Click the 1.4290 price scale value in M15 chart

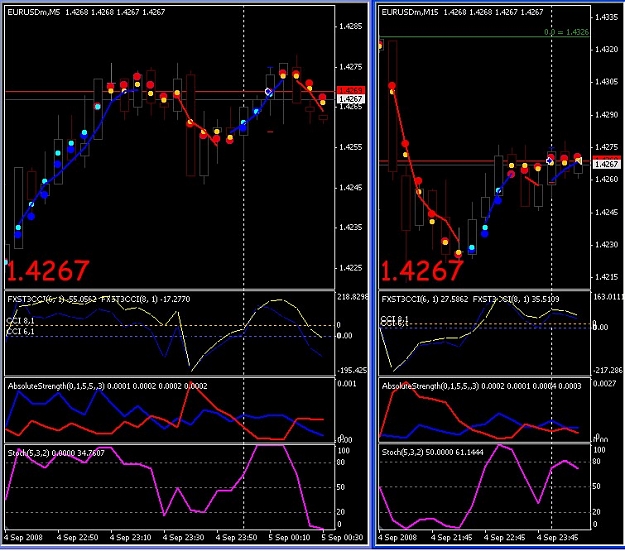607,115
